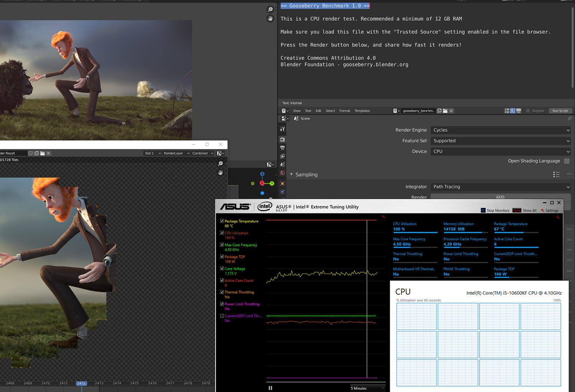Toggle the Max Core Frequency checkbox
The height and width of the screenshot is (392, 575).
click(x=222, y=245)
